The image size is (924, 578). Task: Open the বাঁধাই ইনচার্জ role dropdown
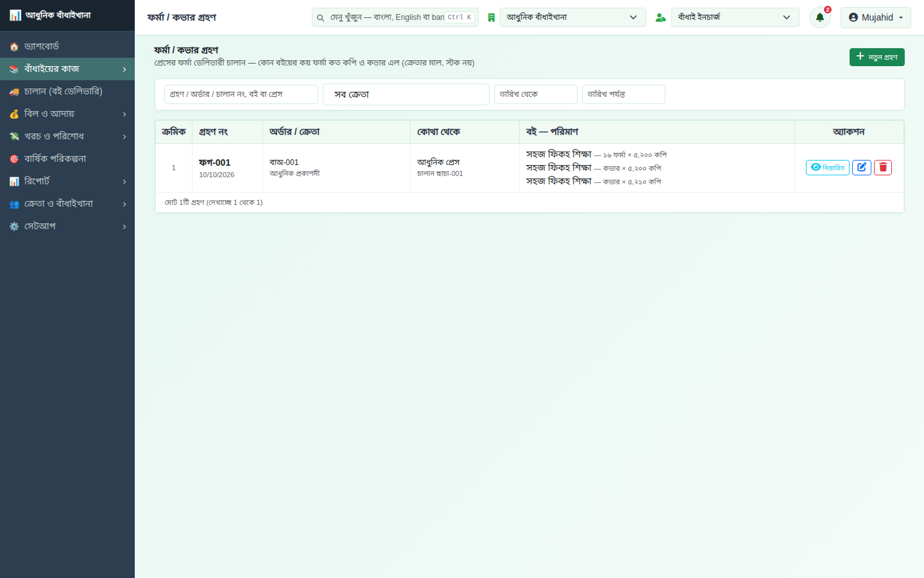(735, 17)
